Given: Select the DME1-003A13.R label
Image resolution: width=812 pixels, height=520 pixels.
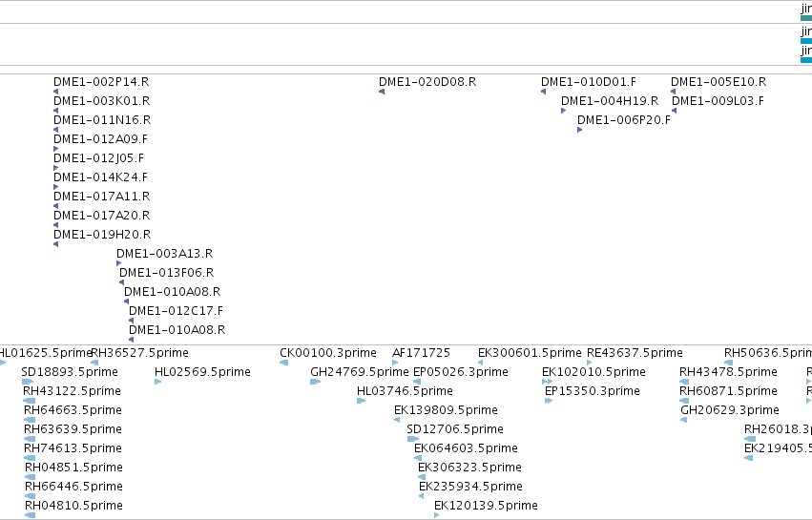Looking at the screenshot, I should (x=165, y=253).
